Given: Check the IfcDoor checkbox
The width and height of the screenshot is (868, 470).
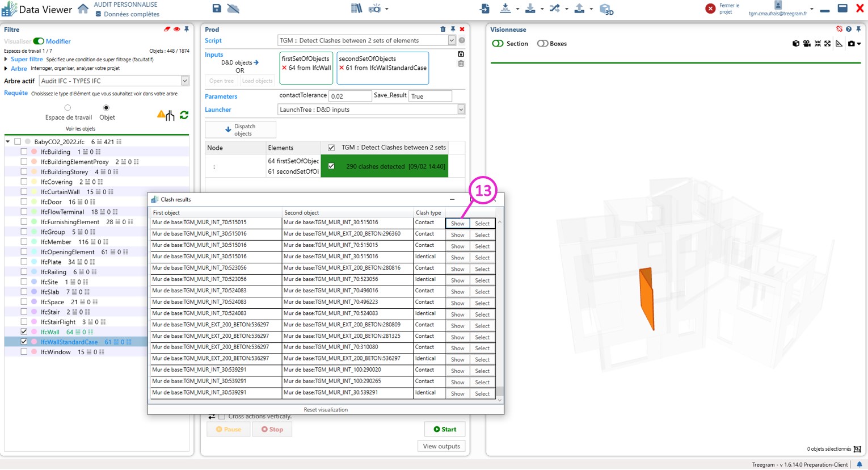Looking at the screenshot, I should click(x=24, y=202).
